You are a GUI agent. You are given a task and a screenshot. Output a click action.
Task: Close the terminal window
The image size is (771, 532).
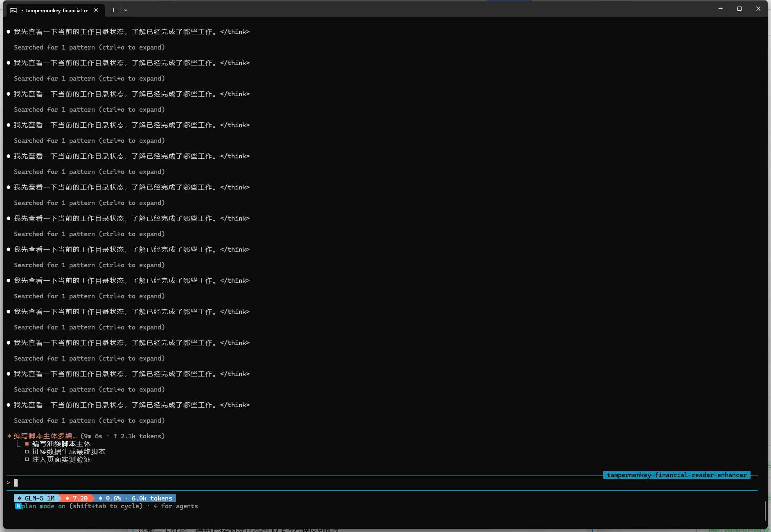tap(758, 9)
